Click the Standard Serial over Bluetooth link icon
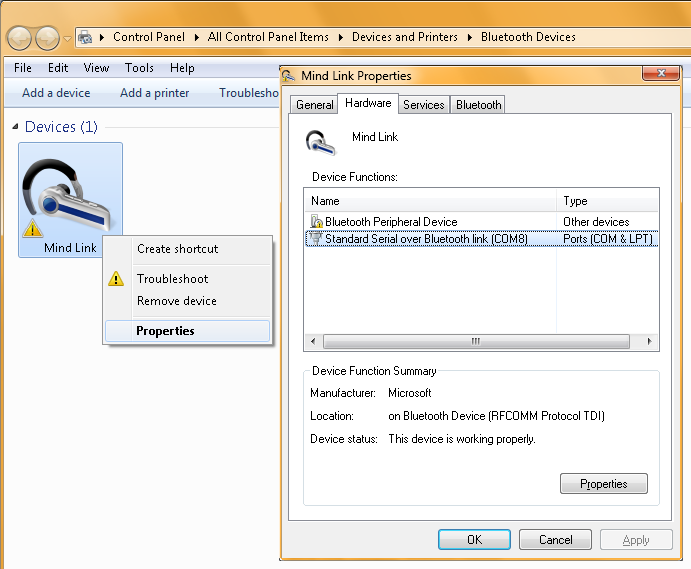The width and height of the screenshot is (691, 569). pos(316,239)
